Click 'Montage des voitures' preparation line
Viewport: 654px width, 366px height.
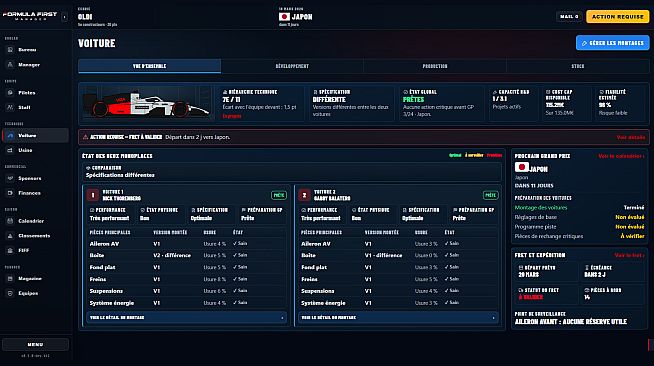[x=579, y=208]
